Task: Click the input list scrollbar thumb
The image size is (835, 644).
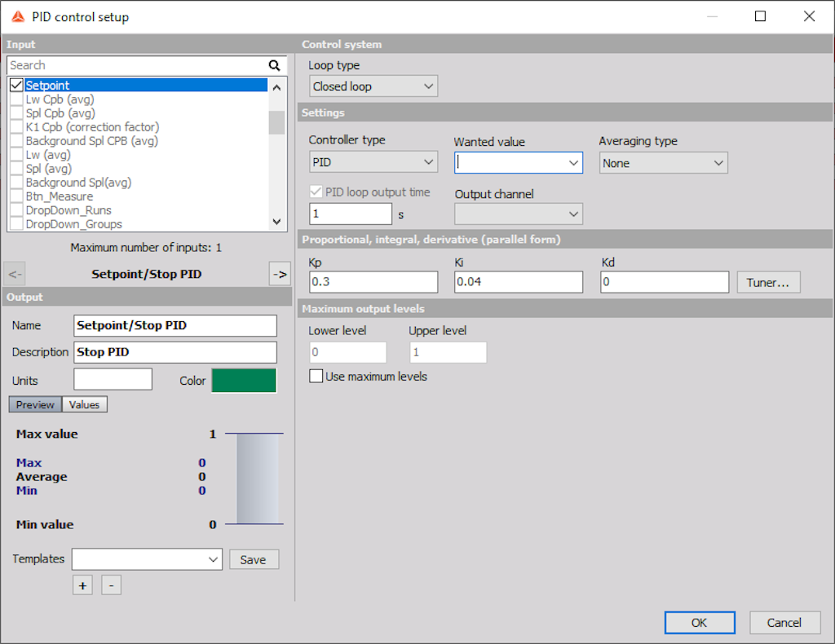Action: point(276,122)
